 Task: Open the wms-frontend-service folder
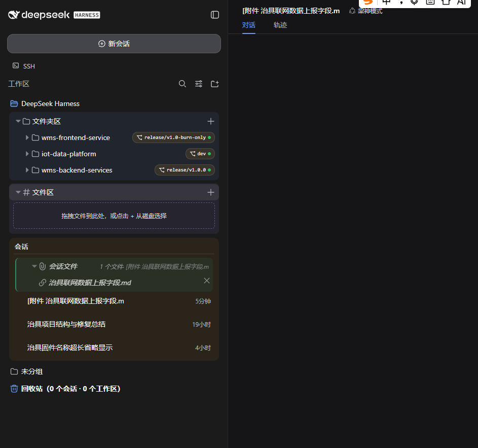(x=76, y=137)
